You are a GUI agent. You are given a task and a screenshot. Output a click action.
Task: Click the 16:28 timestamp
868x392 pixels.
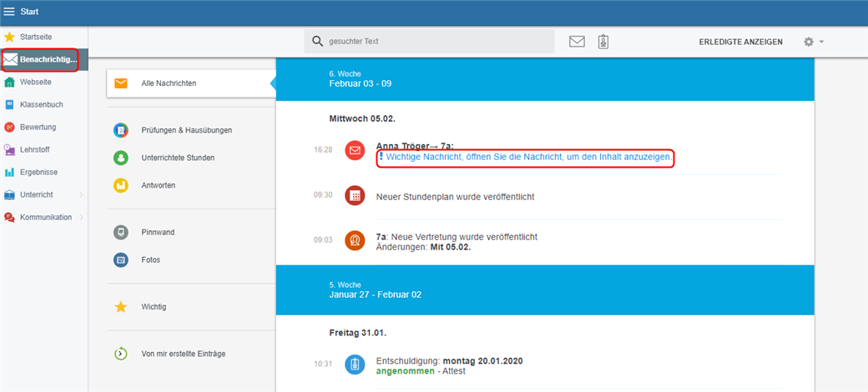(324, 150)
